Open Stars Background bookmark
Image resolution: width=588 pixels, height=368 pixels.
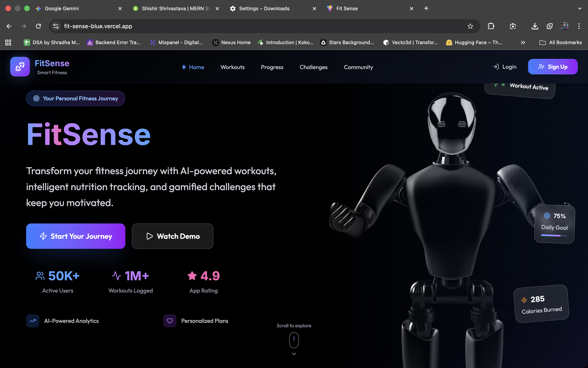(347, 42)
